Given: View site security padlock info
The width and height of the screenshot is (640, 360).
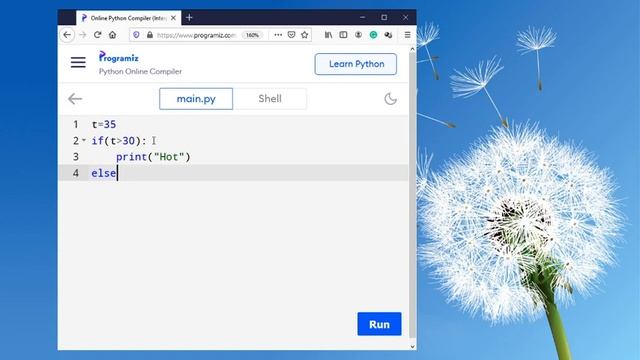Looking at the screenshot, I should click(149, 35).
